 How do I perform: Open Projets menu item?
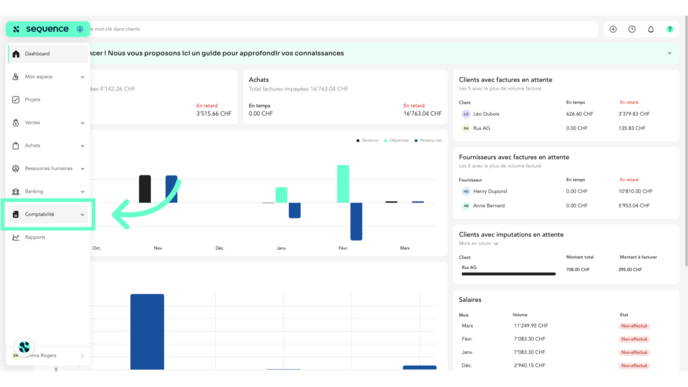48,100
